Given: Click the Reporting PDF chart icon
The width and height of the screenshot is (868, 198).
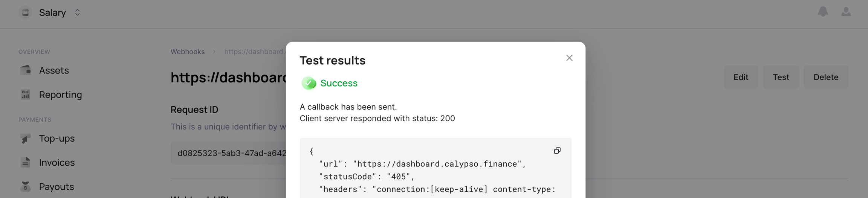Looking at the screenshot, I should click(25, 94).
